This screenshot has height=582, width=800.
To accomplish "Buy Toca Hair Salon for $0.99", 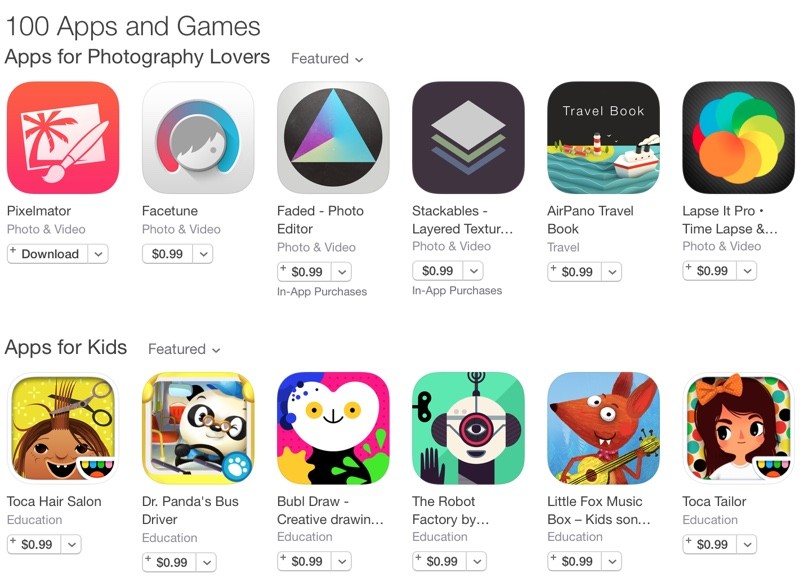I will pos(34,544).
